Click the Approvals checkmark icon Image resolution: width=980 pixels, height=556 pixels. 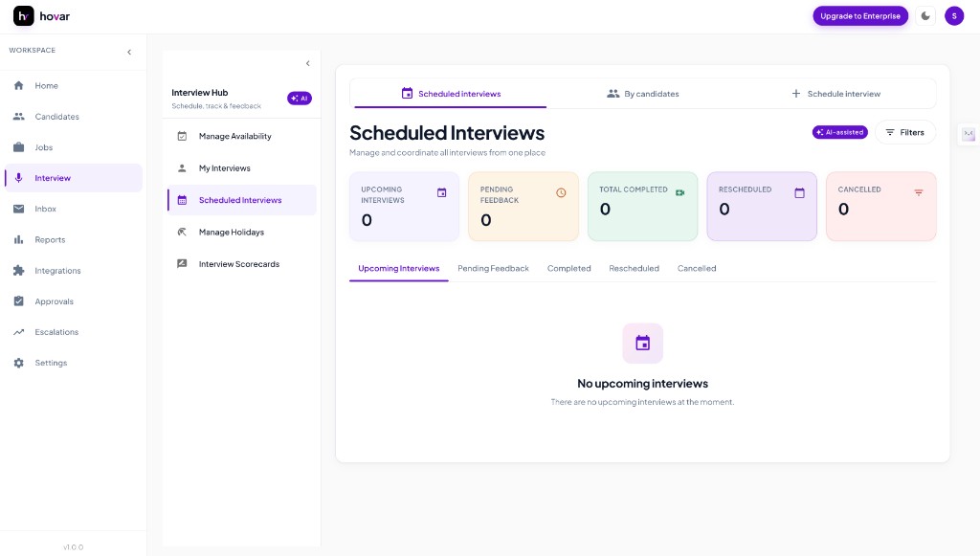coord(19,301)
